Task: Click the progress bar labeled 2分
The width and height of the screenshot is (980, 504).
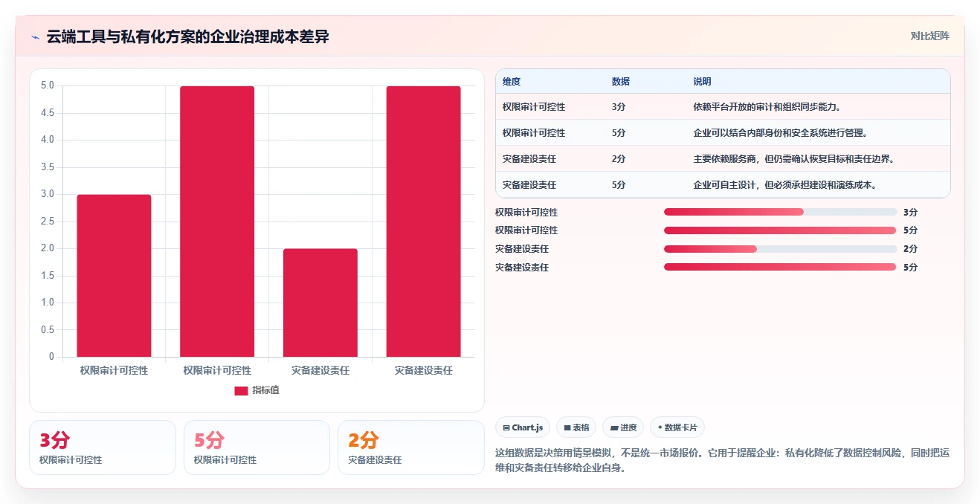Action: click(780, 249)
